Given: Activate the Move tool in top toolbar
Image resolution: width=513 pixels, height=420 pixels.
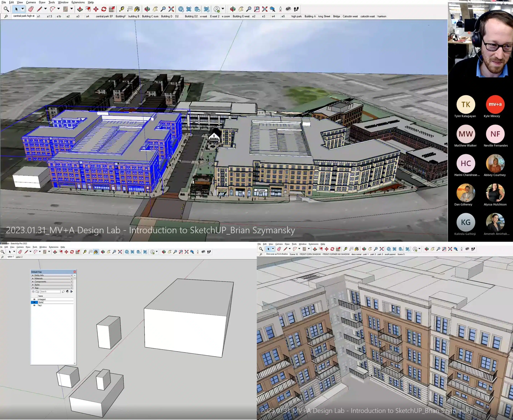Looking at the screenshot, I should tap(96, 9).
